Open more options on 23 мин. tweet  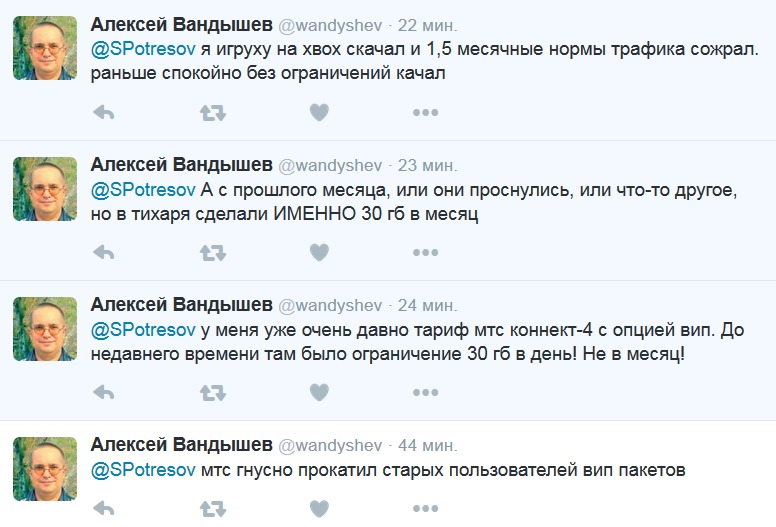426,253
